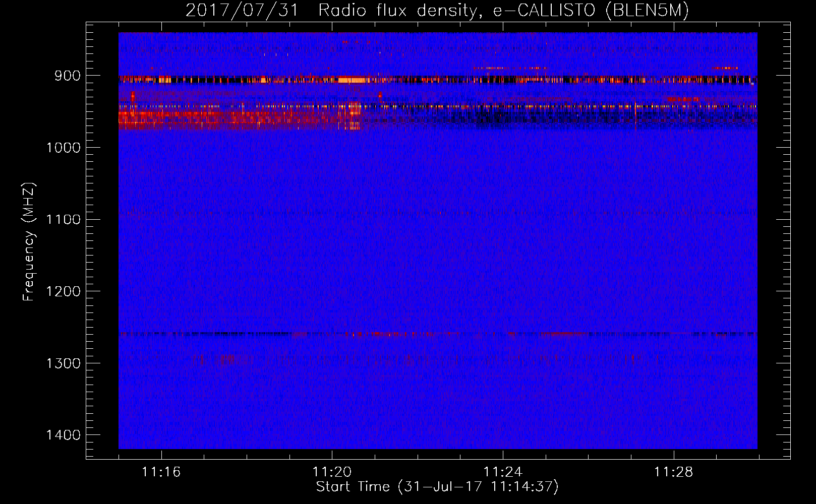Select the 1000 frequency axis label
This screenshot has height=504, width=816.
point(63,148)
